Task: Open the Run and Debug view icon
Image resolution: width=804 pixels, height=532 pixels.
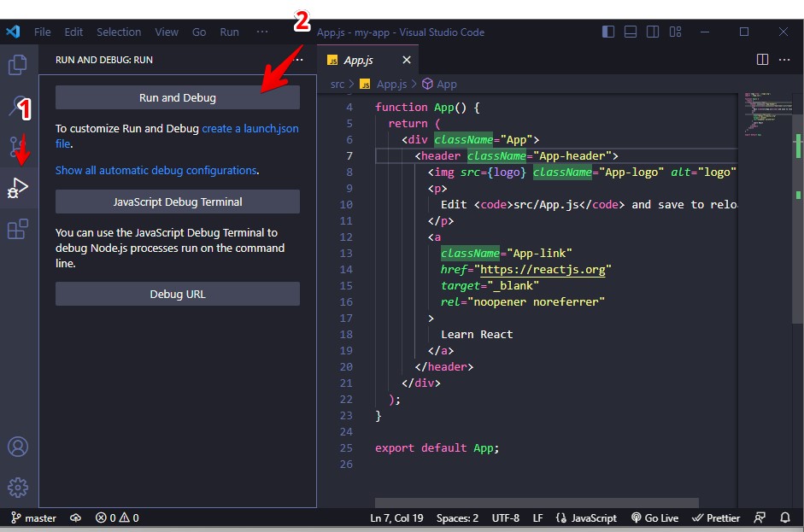Action: [18, 188]
